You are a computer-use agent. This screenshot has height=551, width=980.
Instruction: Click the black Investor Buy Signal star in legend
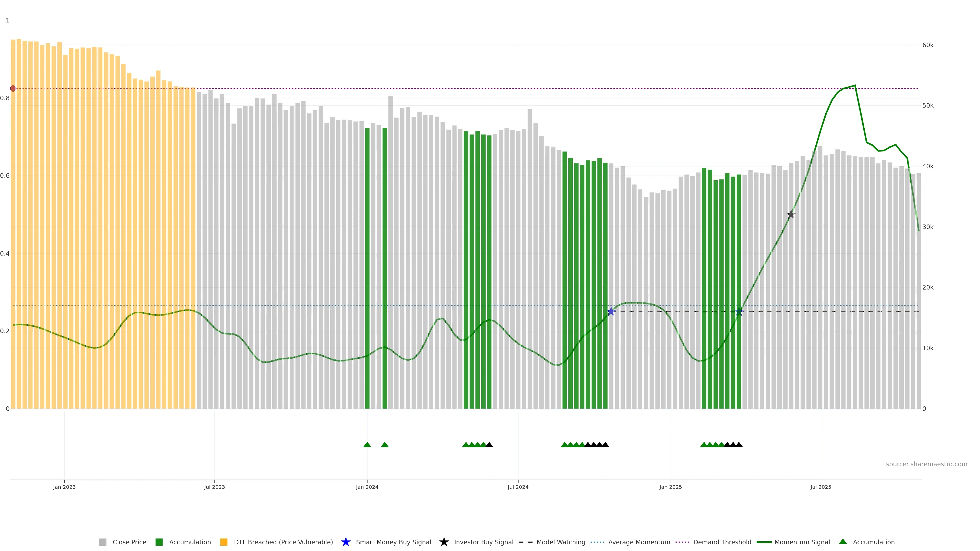tap(444, 542)
